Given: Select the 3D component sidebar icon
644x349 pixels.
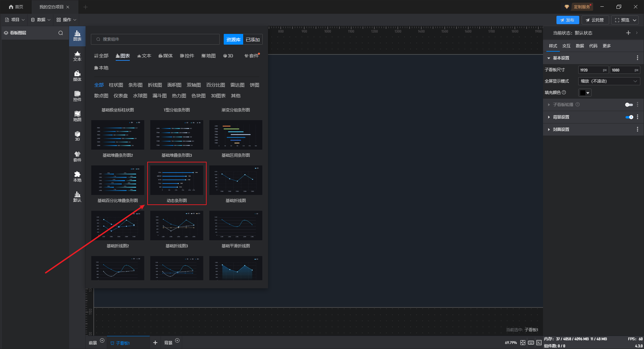Looking at the screenshot, I should (x=77, y=136).
